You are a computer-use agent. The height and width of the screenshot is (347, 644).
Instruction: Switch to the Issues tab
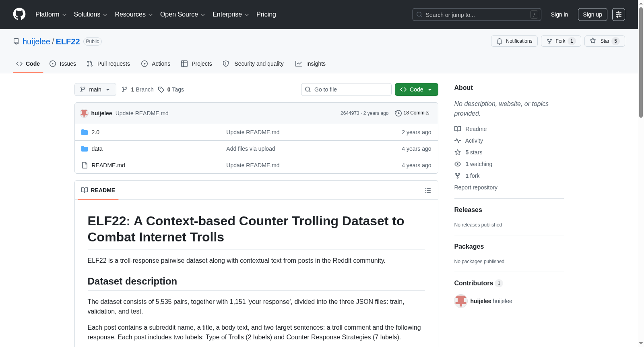point(63,64)
